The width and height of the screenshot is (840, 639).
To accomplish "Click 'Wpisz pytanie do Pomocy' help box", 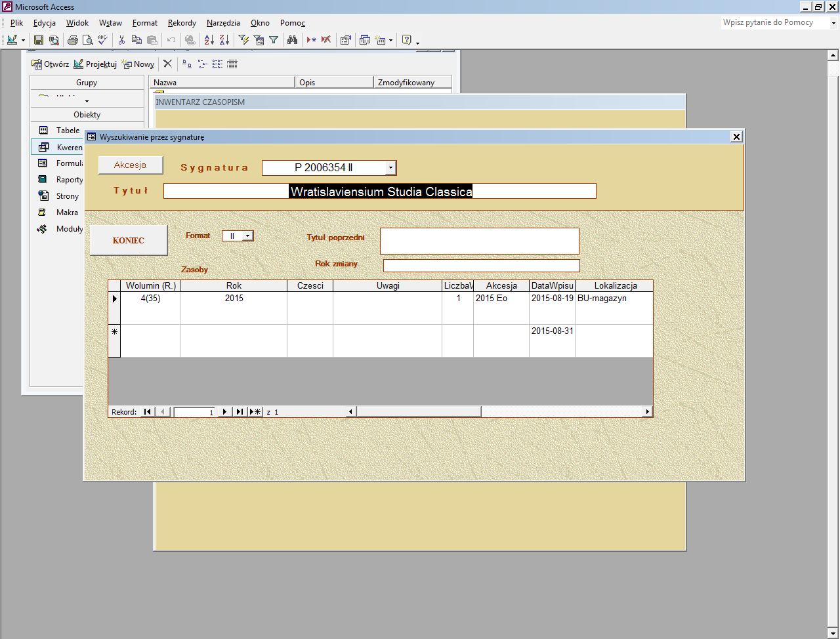I will (776, 22).
